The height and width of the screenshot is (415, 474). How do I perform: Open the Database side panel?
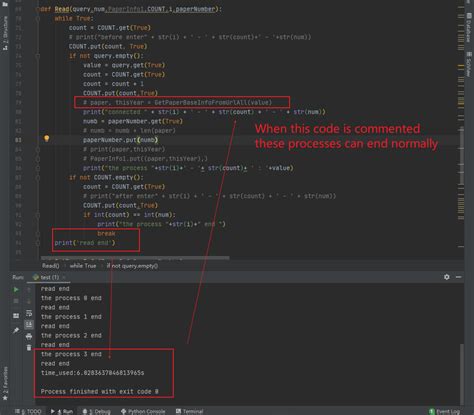click(469, 27)
